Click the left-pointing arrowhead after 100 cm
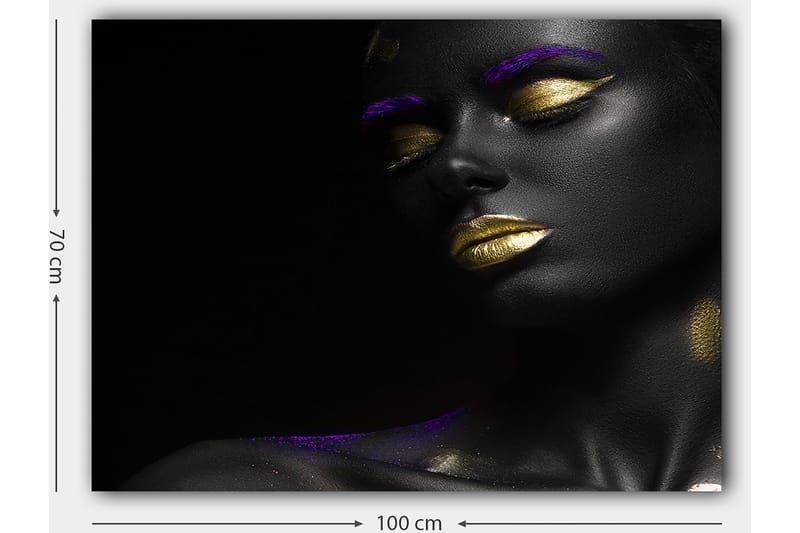The width and height of the screenshot is (800, 533). 463,523
